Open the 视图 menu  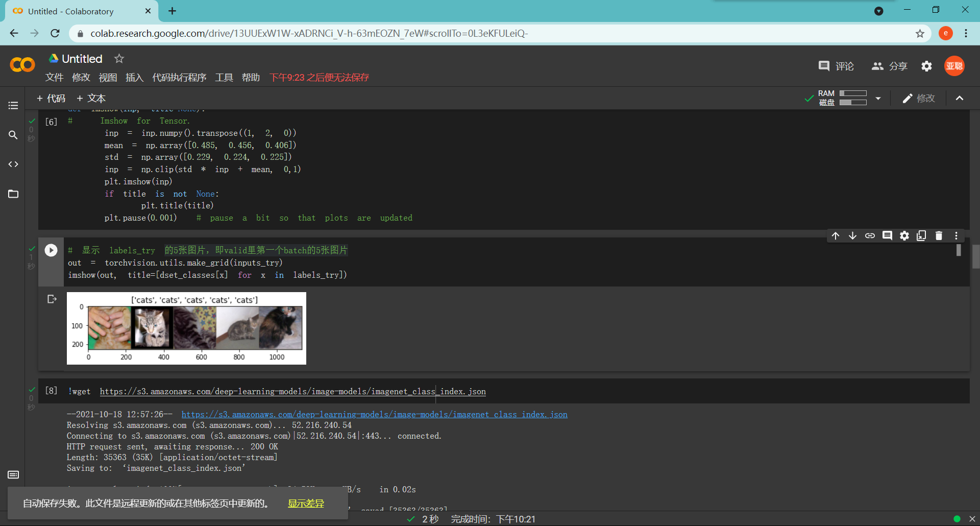[x=108, y=77]
